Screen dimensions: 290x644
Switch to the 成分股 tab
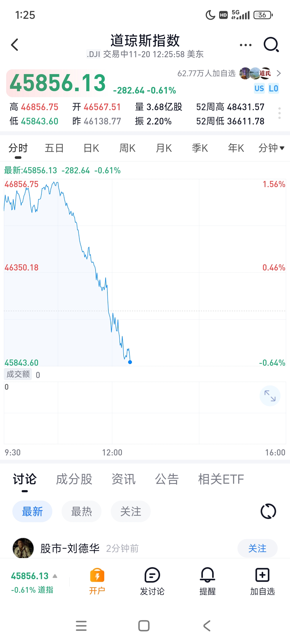click(x=74, y=479)
